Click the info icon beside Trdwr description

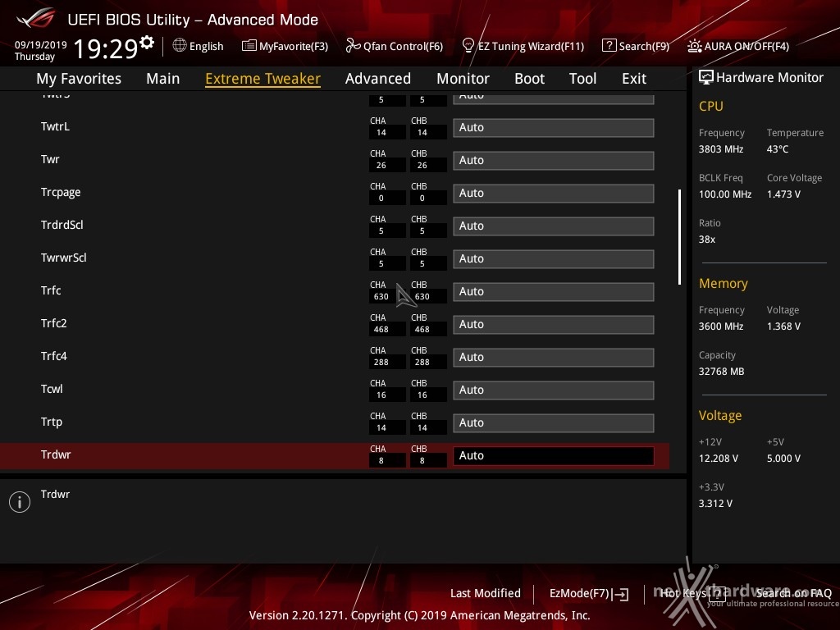(x=20, y=502)
